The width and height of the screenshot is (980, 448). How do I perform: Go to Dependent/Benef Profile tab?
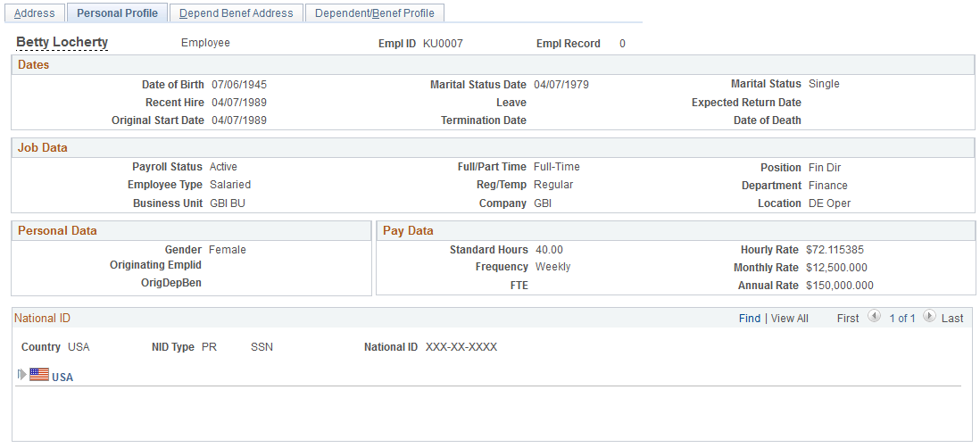coord(374,13)
